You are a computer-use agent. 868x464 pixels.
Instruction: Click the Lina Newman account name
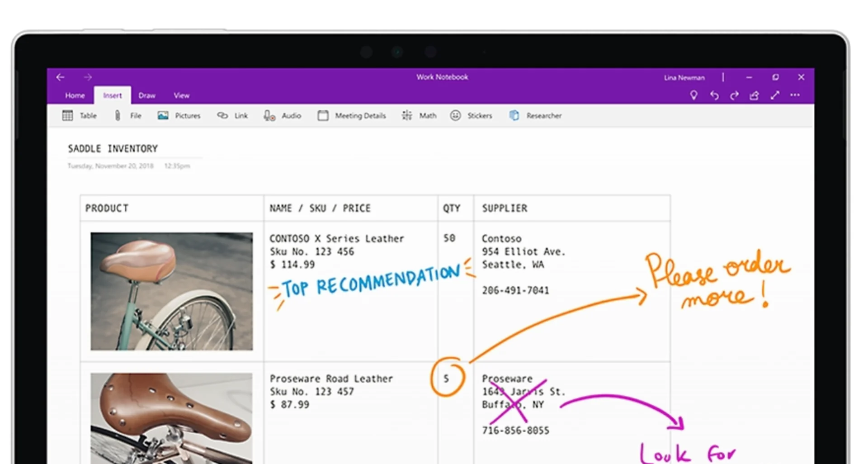click(x=684, y=77)
